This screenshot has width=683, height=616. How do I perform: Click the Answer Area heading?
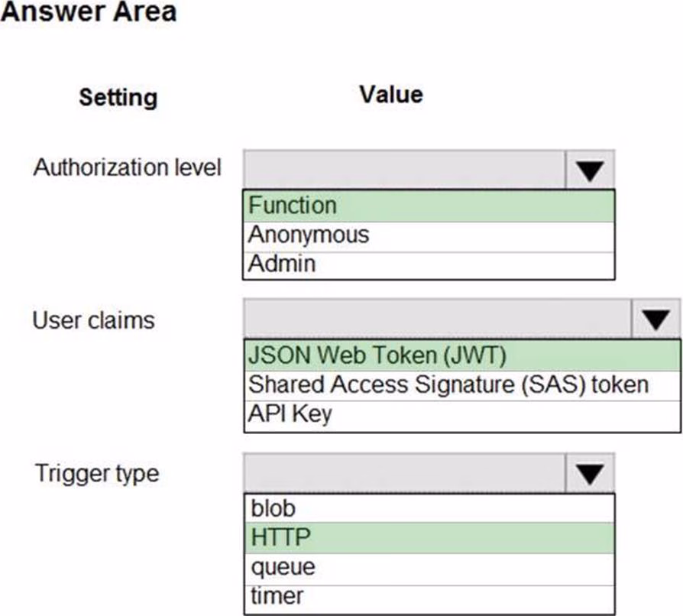pos(89,12)
